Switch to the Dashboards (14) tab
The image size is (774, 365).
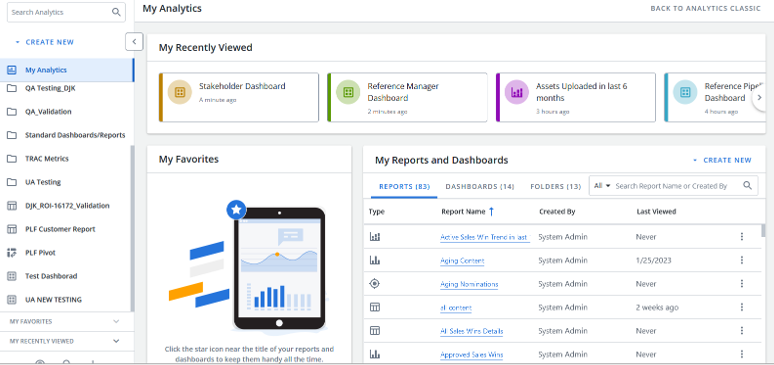click(480, 187)
